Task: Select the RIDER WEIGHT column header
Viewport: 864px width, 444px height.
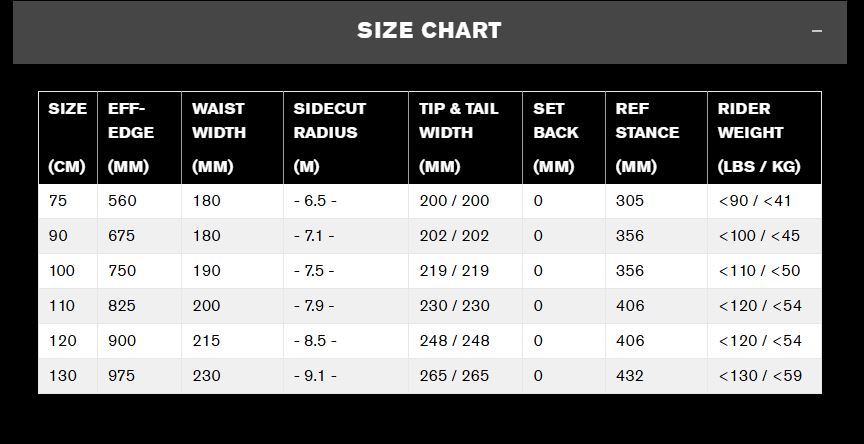Action: pyautogui.click(x=757, y=137)
